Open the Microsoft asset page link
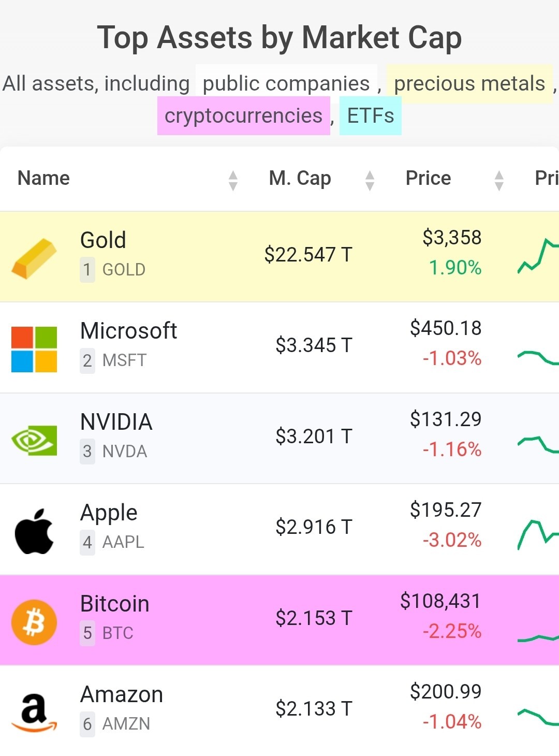This screenshot has width=559, height=756. pos(128,331)
